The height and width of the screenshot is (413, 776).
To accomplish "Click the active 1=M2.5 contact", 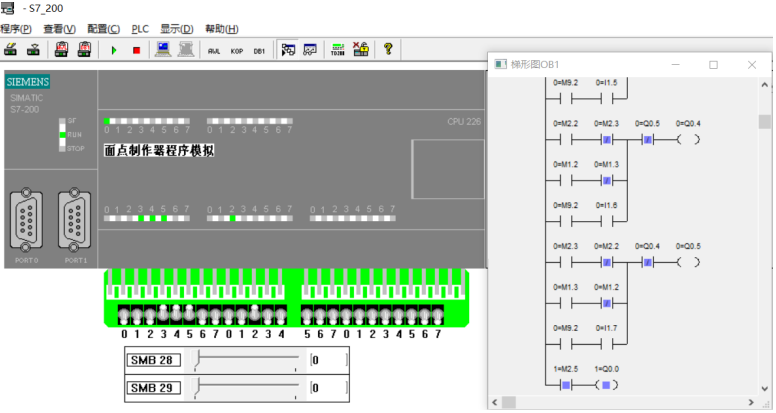I will point(566,385).
